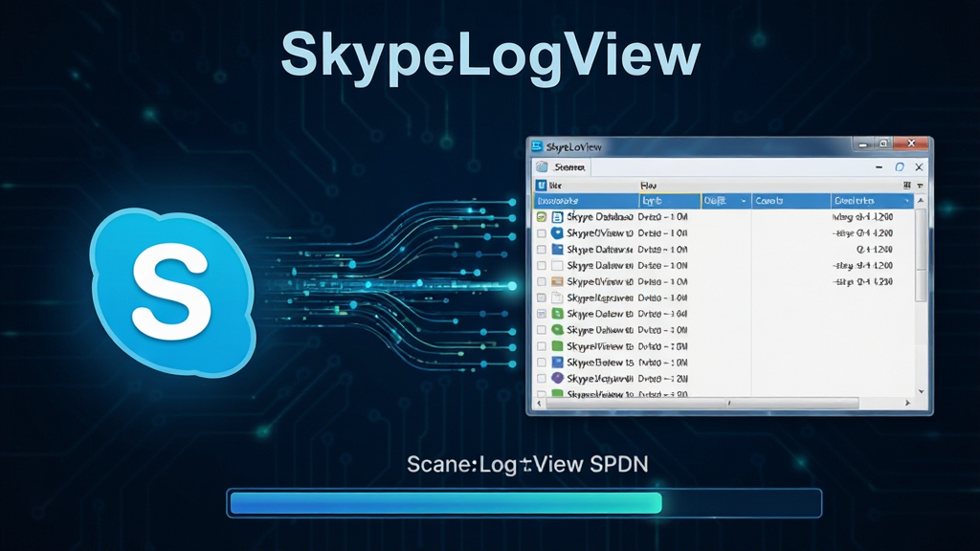
Task: Minimize the SkypeLogView window
Action: click(862, 144)
